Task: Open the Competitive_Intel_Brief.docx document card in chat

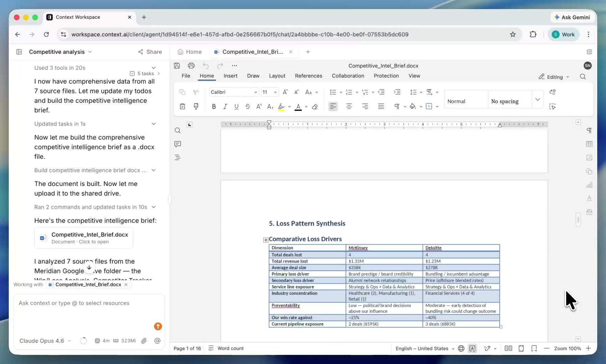Action: (84, 238)
